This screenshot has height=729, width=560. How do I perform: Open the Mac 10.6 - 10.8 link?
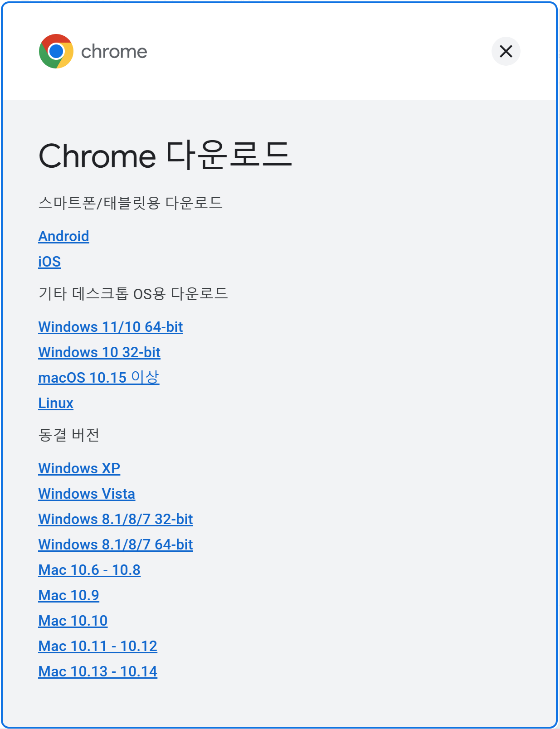pos(89,570)
